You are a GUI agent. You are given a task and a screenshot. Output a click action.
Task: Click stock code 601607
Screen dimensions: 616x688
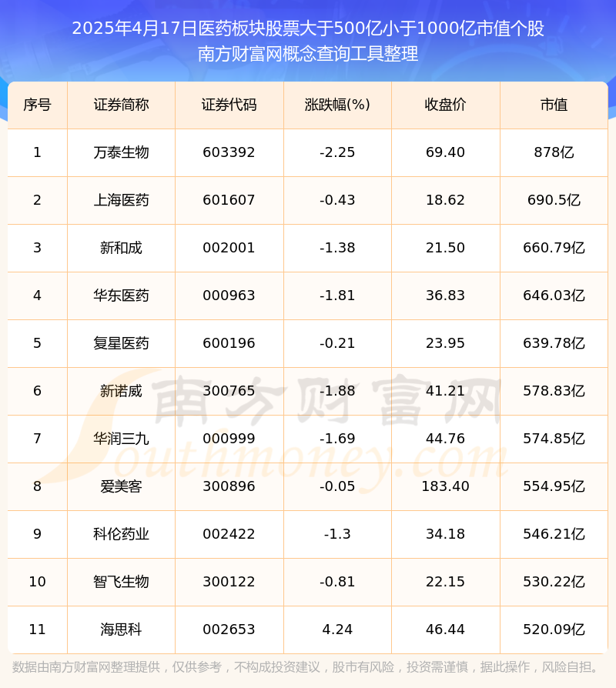pyautogui.click(x=229, y=200)
